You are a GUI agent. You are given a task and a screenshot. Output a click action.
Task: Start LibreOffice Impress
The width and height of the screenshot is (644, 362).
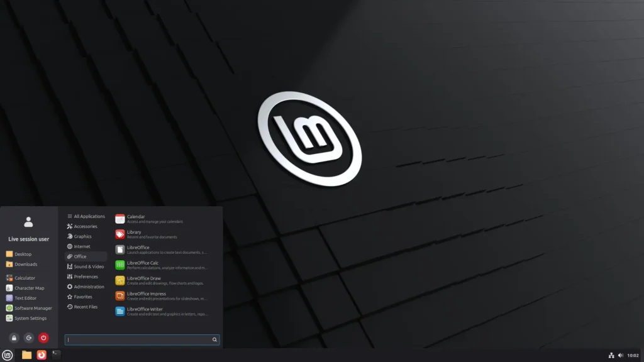coord(146,293)
